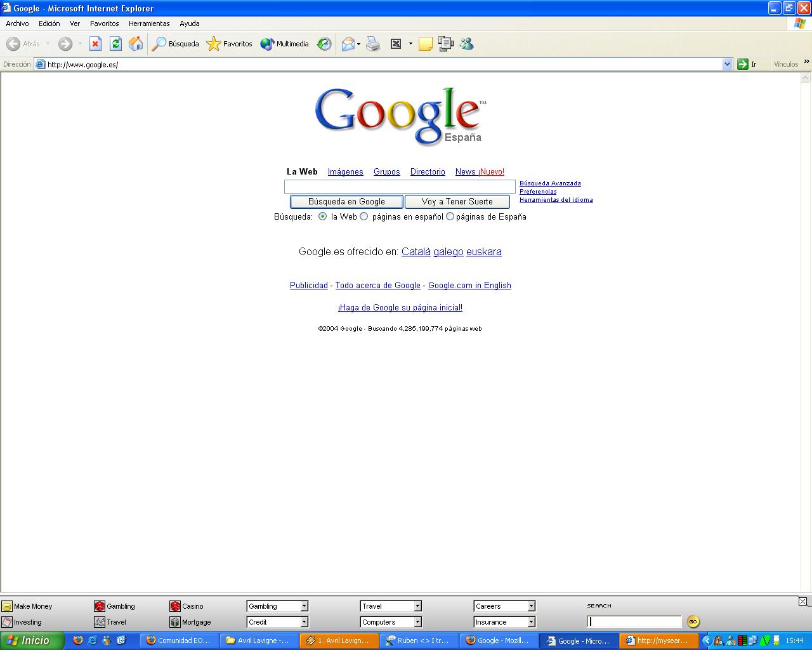This screenshot has width=812, height=650.
Task: Launch Firefox from quick launch
Action: (78, 640)
